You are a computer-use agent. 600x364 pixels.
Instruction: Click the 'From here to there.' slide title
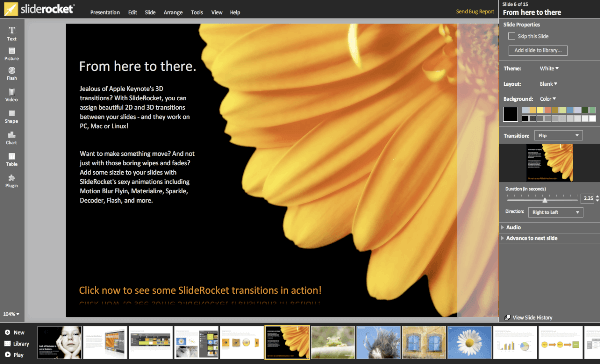coord(137,67)
